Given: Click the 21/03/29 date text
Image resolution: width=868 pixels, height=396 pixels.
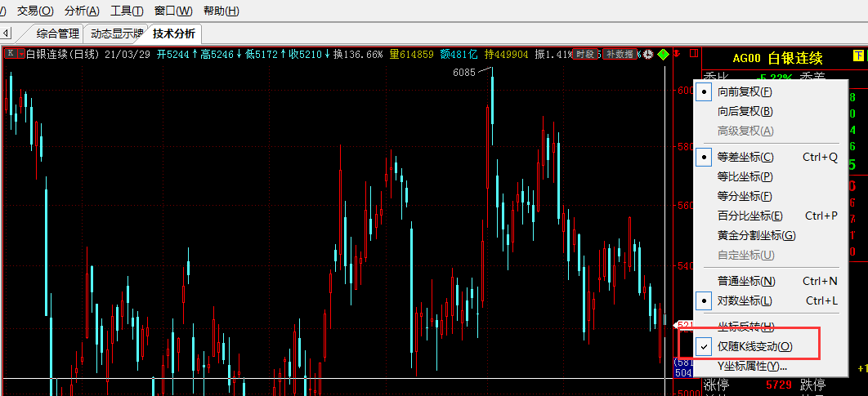Looking at the screenshot, I should tap(128, 54).
